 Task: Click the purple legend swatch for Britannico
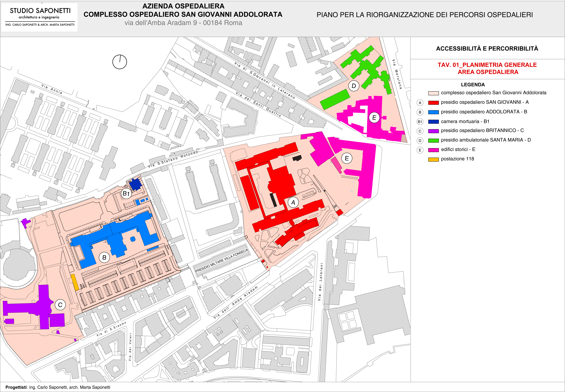[x=433, y=131]
